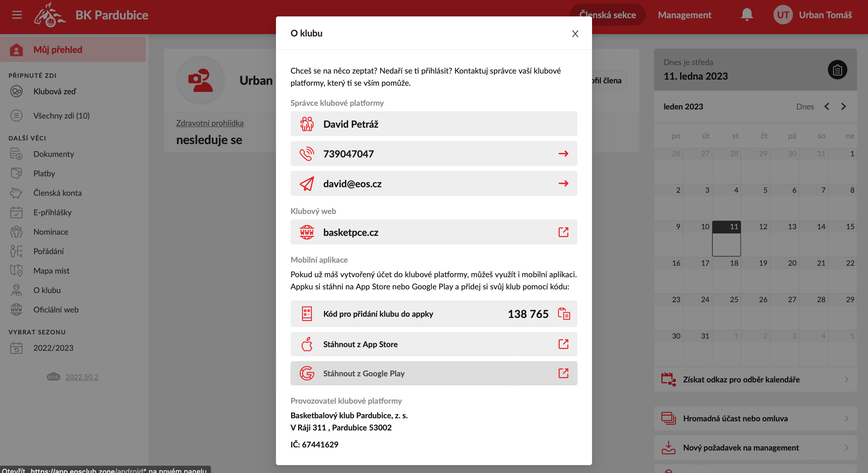Open club website basketpce.cz
Image resolution: width=868 pixels, height=473 pixels.
pos(434,232)
